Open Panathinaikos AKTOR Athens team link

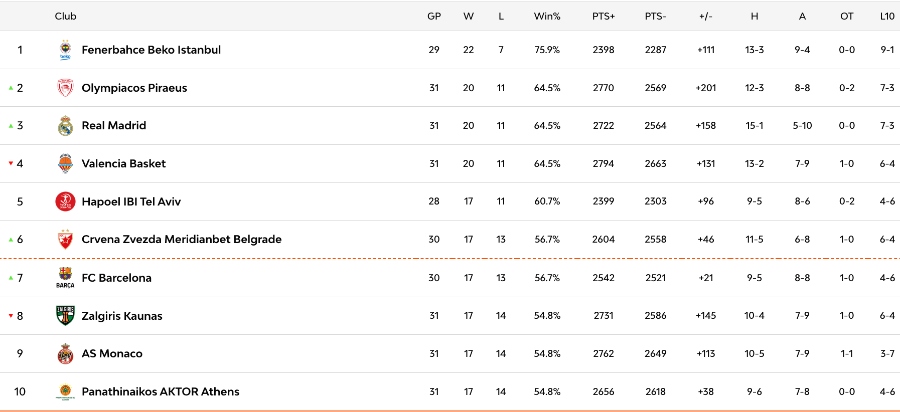point(160,392)
